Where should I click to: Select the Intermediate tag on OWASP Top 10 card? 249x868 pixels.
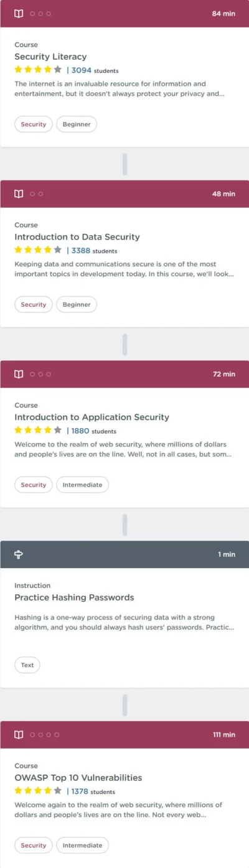[x=82, y=846]
